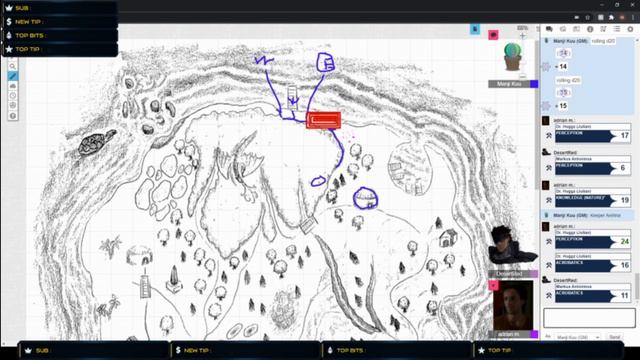The width and height of the screenshot is (640, 360).
Task: Click the green Perception result 24
Action: tap(624, 241)
